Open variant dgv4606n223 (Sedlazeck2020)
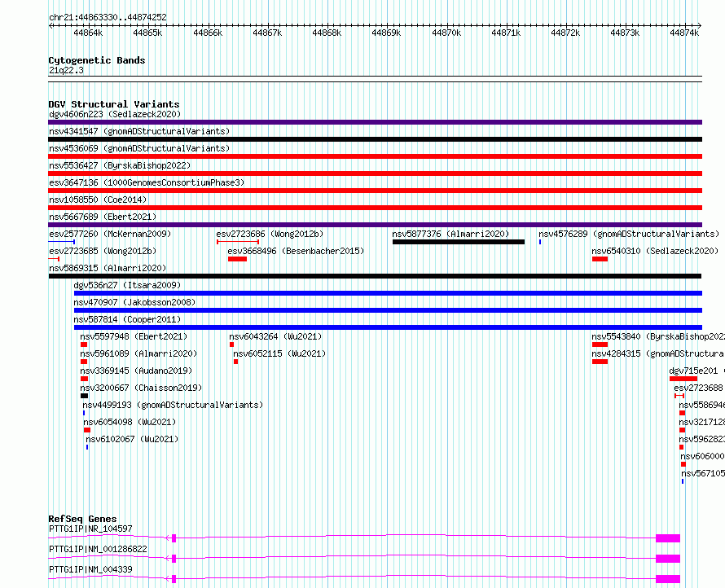 tap(115, 114)
